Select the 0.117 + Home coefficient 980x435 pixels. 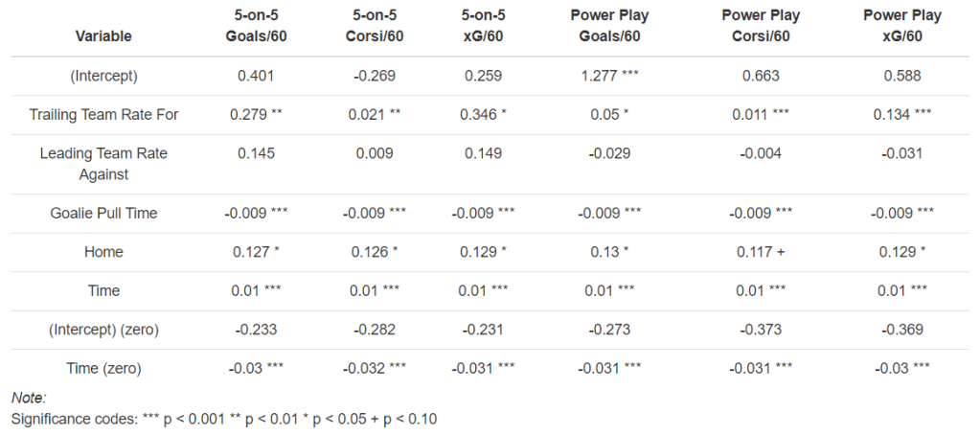762,252
